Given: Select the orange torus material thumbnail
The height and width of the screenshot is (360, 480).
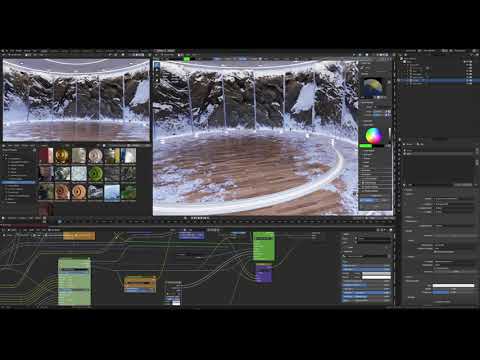Looking at the screenshot, I should pos(79,192).
